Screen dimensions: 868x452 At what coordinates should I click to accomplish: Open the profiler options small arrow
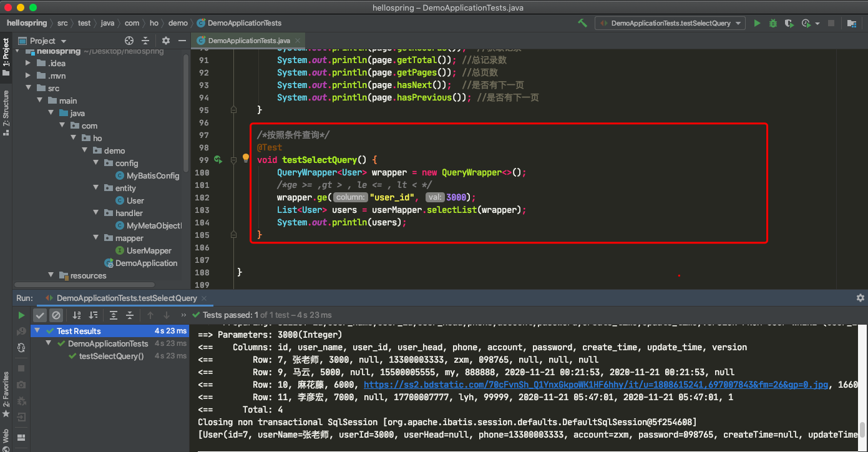click(817, 24)
